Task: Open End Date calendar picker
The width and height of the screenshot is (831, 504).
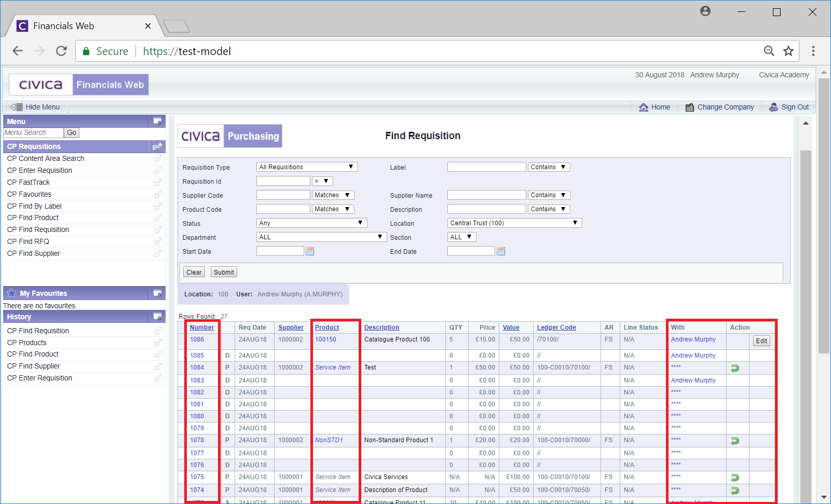Action: coord(501,251)
